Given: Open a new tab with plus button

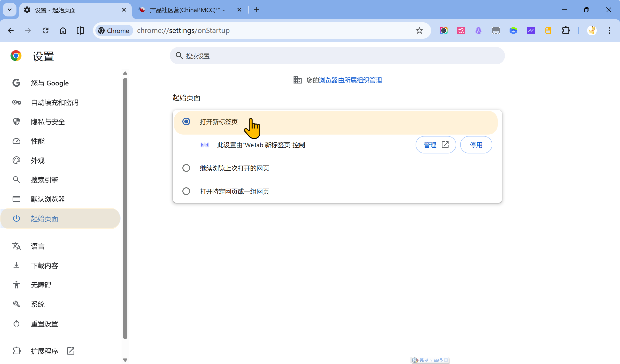Looking at the screenshot, I should (x=257, y=10).
